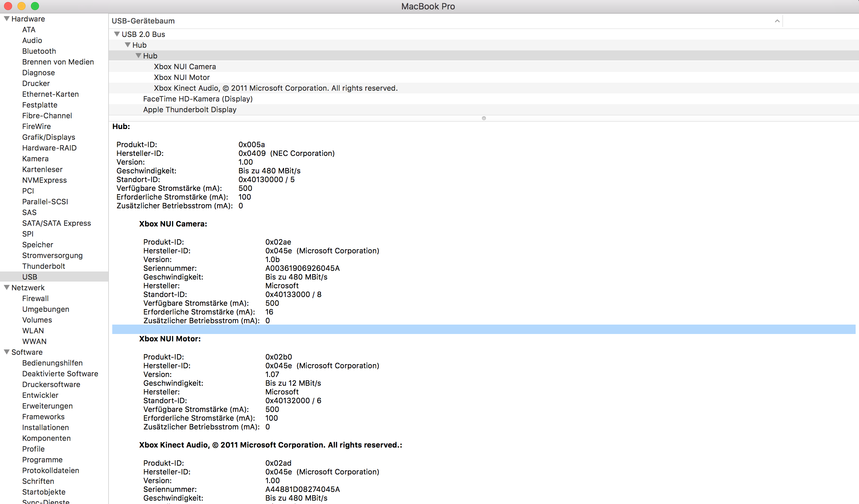The height and width of the screenshot is (504, 859).
Task: Select SPI sidebar item
Action: 28,234
